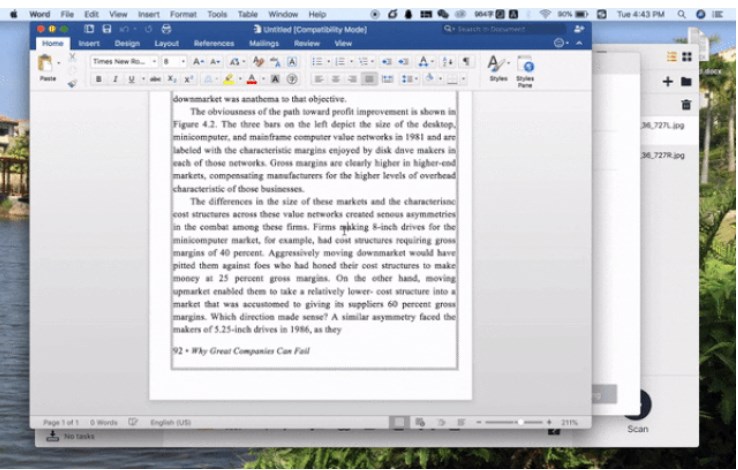The width and height of the screenshot is (738, 470).
Task: Apply strikethrough abc formatting
Action: point(155,79)
